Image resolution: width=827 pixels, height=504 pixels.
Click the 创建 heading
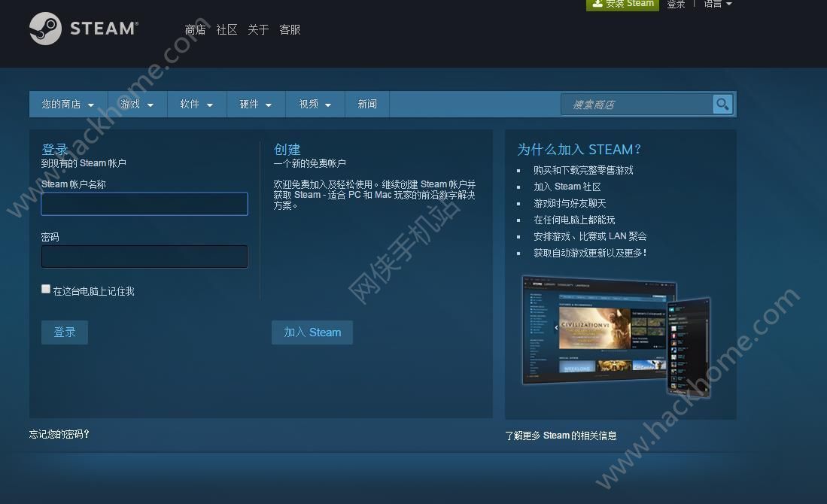pyautogui.click(x=287, y=149)
